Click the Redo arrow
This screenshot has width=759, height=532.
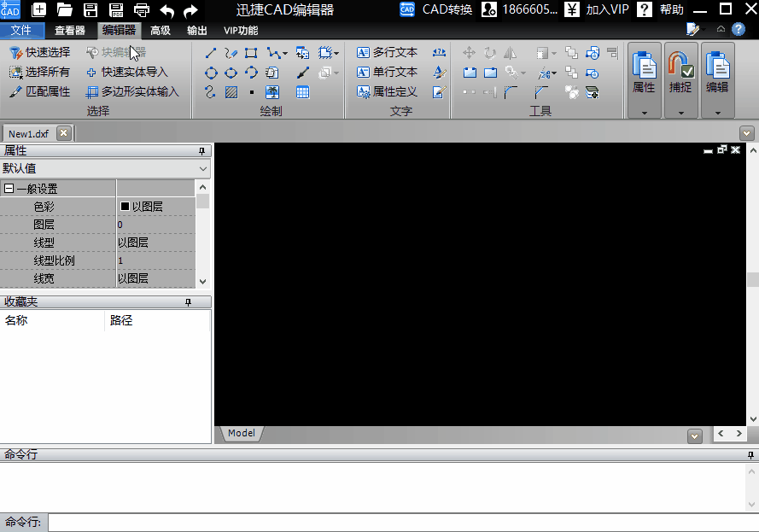[x=190, y=10]
